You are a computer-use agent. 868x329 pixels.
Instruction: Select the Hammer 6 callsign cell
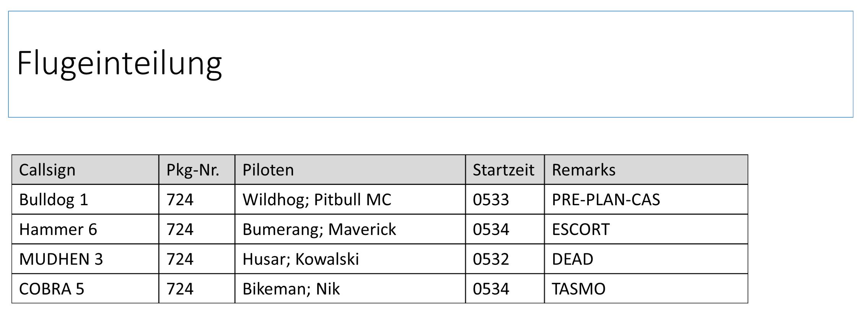click(x=85, y=229)
